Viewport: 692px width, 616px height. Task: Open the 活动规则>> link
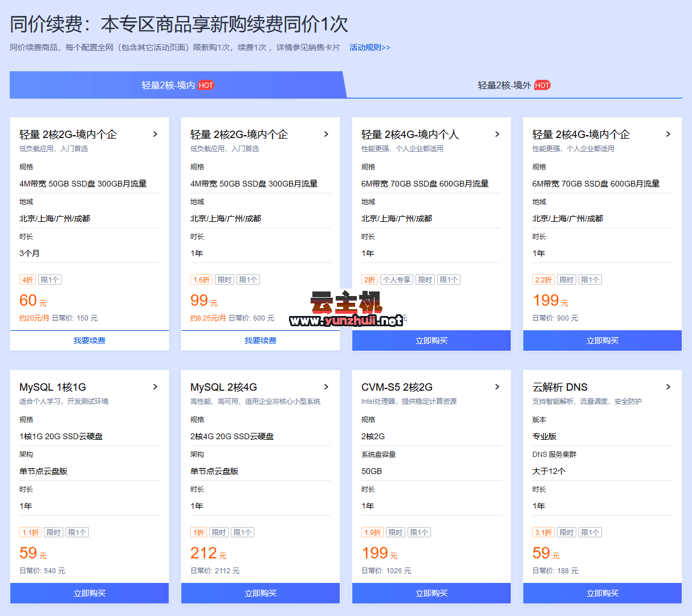click(370, 47)
